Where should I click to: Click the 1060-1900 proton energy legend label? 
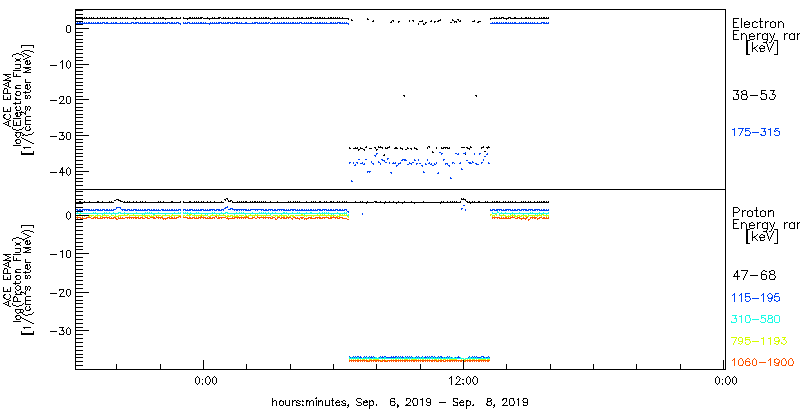[762, 363]
